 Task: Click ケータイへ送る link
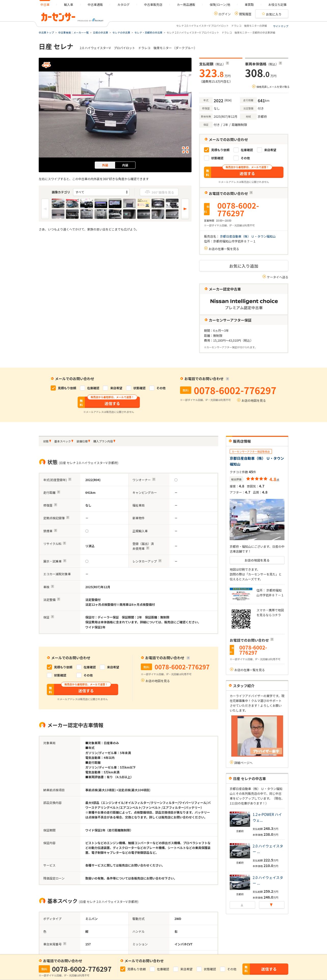[x=275, y=277]
